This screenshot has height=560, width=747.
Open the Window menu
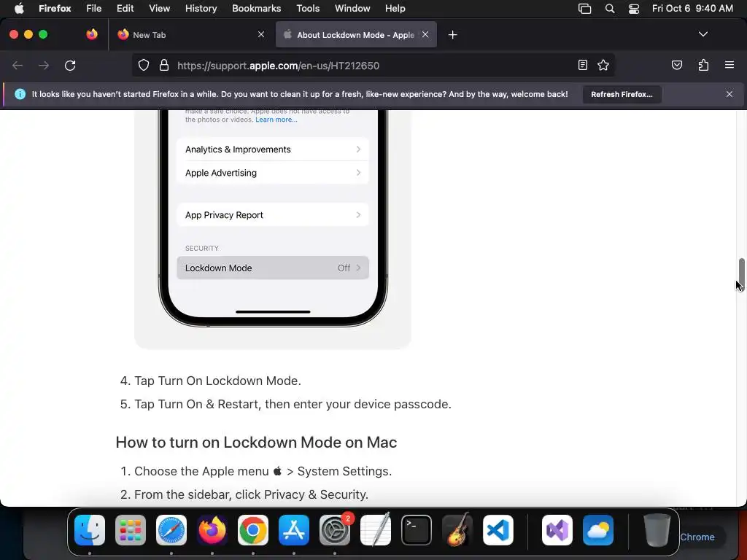(352, 8)
